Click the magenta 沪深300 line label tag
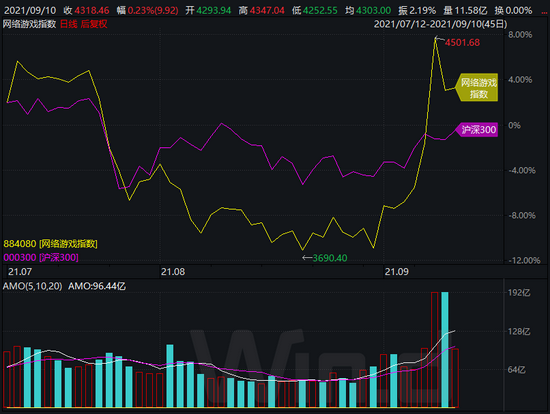550x414 pixels. pos(477,130)
